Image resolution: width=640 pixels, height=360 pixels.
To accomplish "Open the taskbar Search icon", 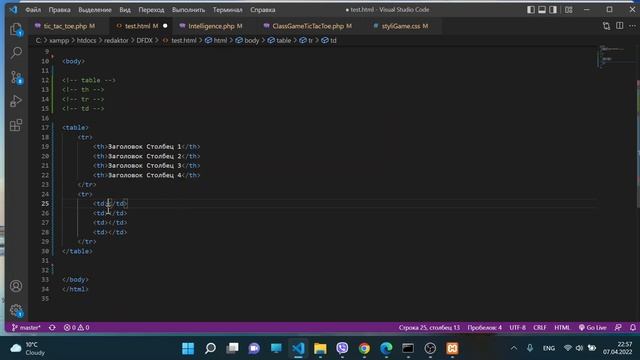I will (210, 348).
